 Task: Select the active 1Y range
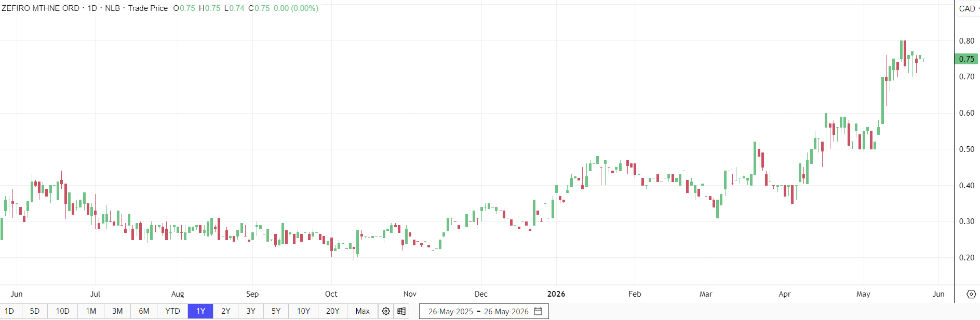[x=200, y=311]
